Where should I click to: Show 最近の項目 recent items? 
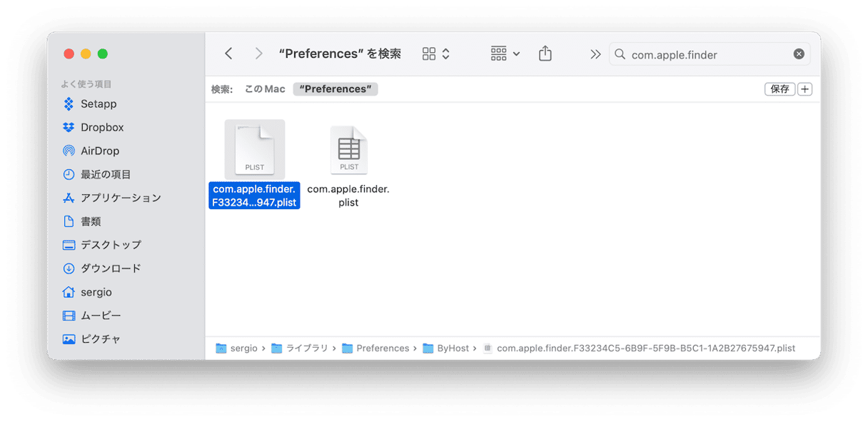[x=106, y=174]
